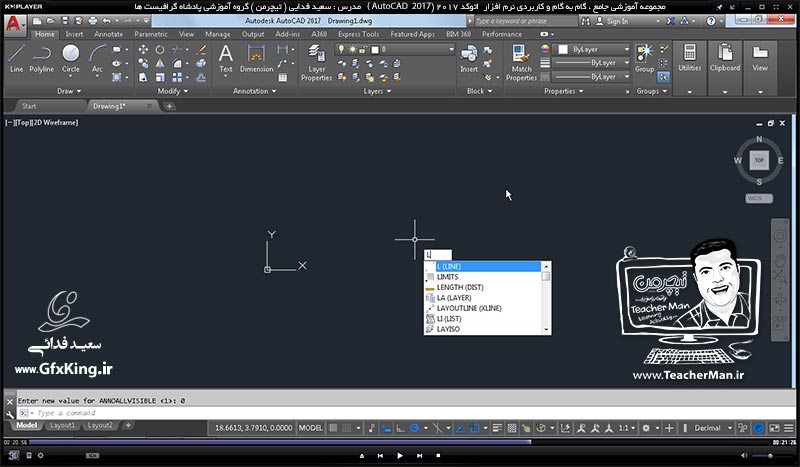800x467 pixels.
Task: Expand the Layers panel
Action: point(377,91)
